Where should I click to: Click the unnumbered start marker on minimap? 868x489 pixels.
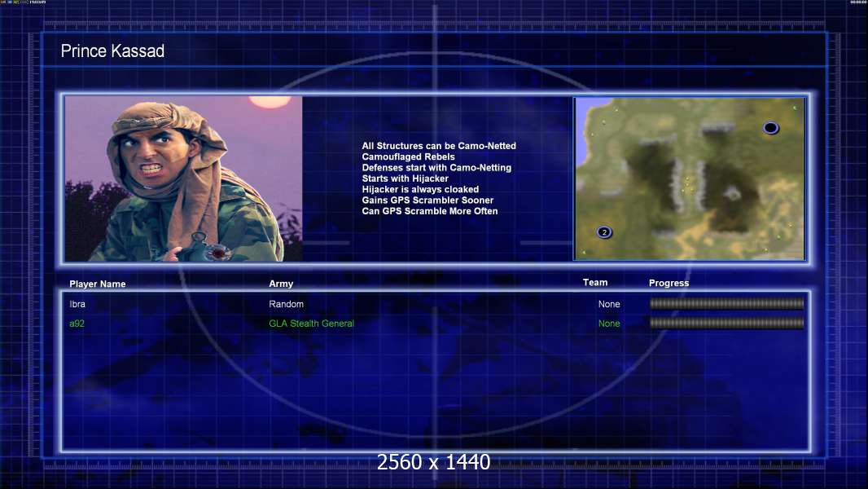point(770,128)
